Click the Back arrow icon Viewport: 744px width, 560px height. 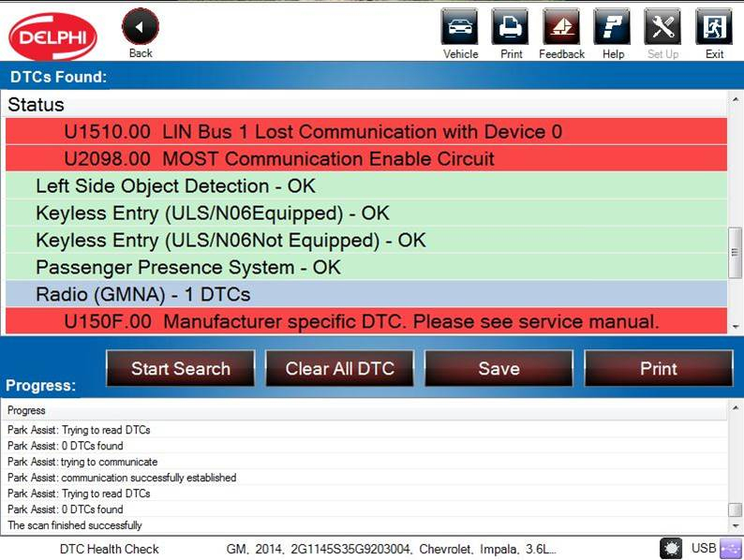click(x=141, y=27)
